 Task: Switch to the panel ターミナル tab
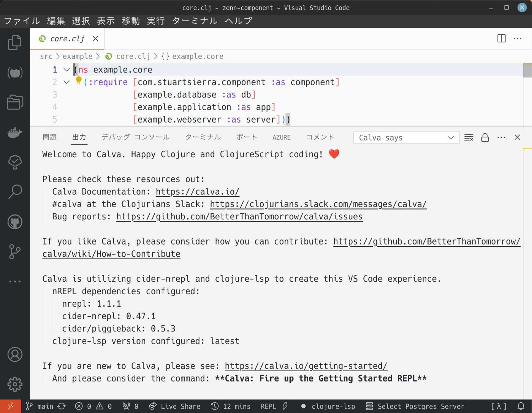point(203,137)
